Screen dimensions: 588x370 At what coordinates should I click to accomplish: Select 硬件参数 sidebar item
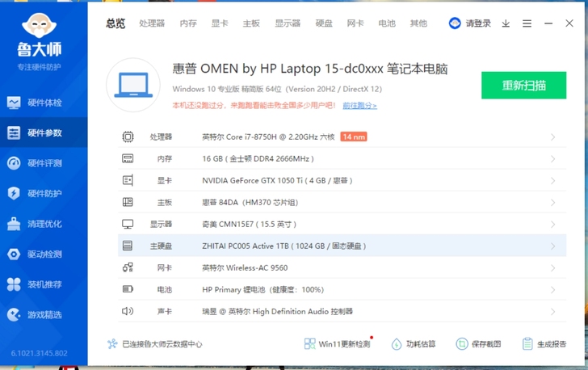(x=44, y=132)
